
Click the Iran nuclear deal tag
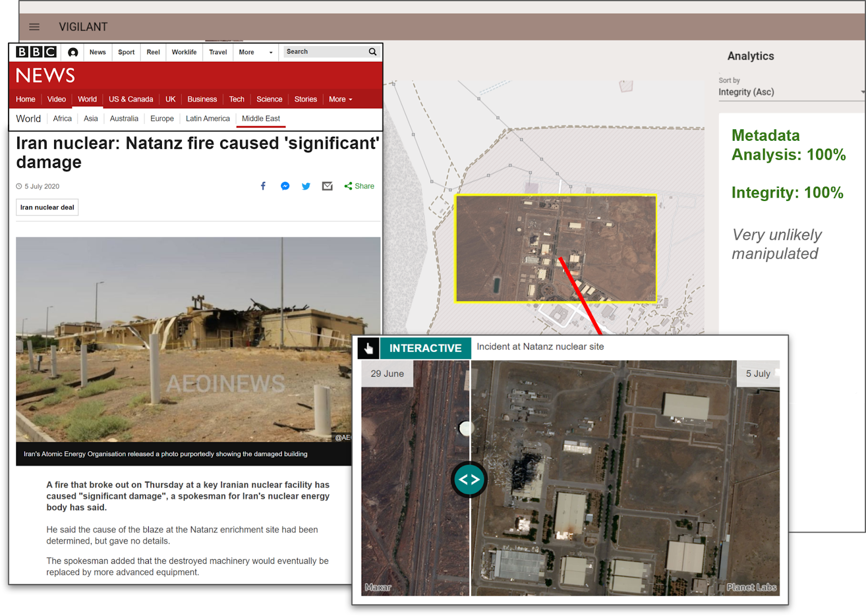(47, 207)
